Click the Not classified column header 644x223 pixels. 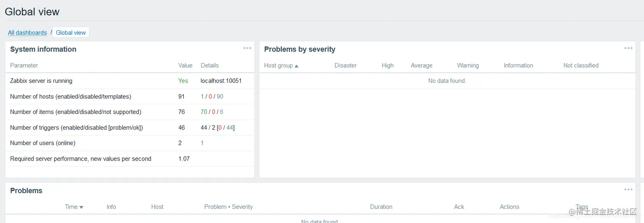[581, 66]
